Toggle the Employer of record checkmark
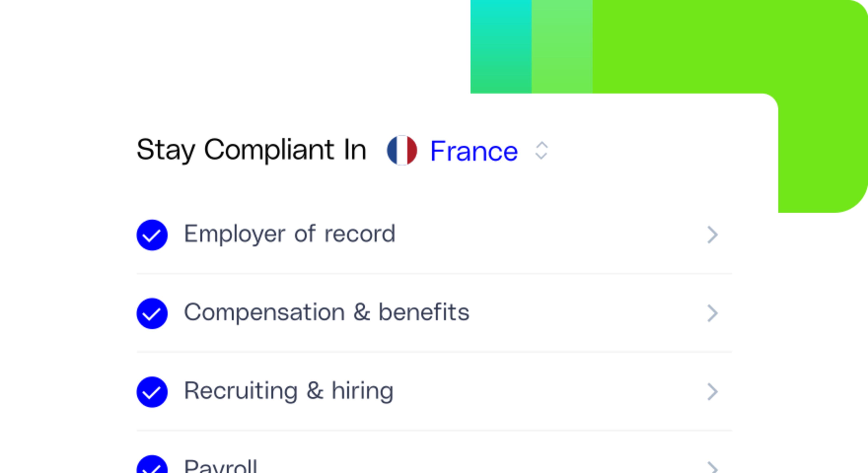This screenshot has width=868, height=473. tap(152, 235)
